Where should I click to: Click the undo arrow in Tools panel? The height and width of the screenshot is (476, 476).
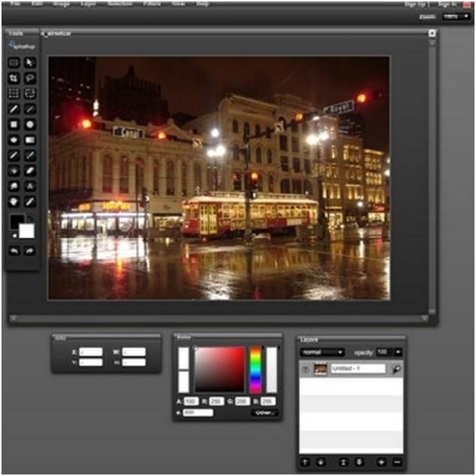pos(14,251)
